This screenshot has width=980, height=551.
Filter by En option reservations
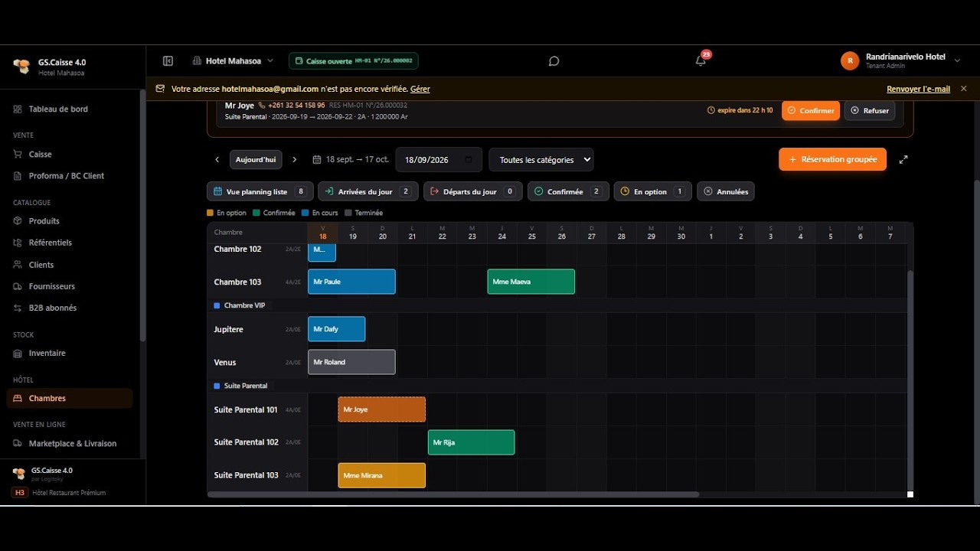click(x=653, y=191)
